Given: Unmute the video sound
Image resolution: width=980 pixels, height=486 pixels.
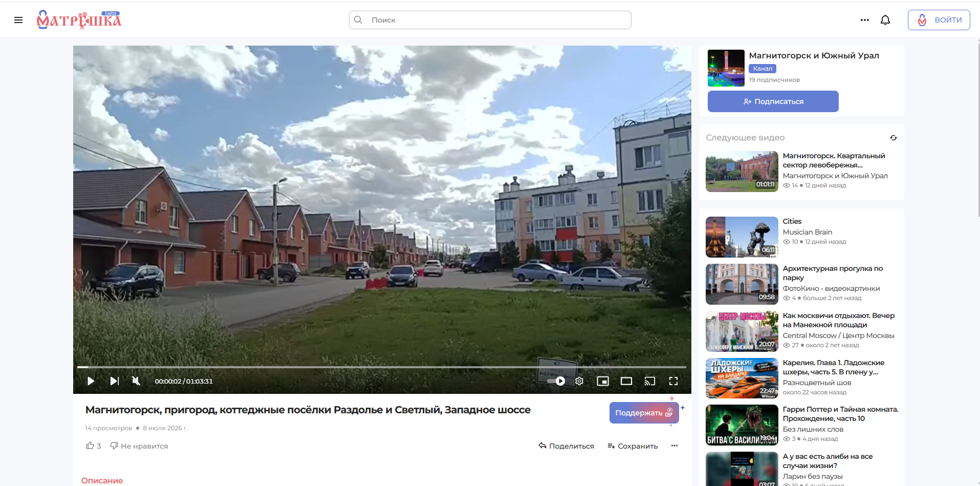Looking at the screenshot, I should point(136,381).
